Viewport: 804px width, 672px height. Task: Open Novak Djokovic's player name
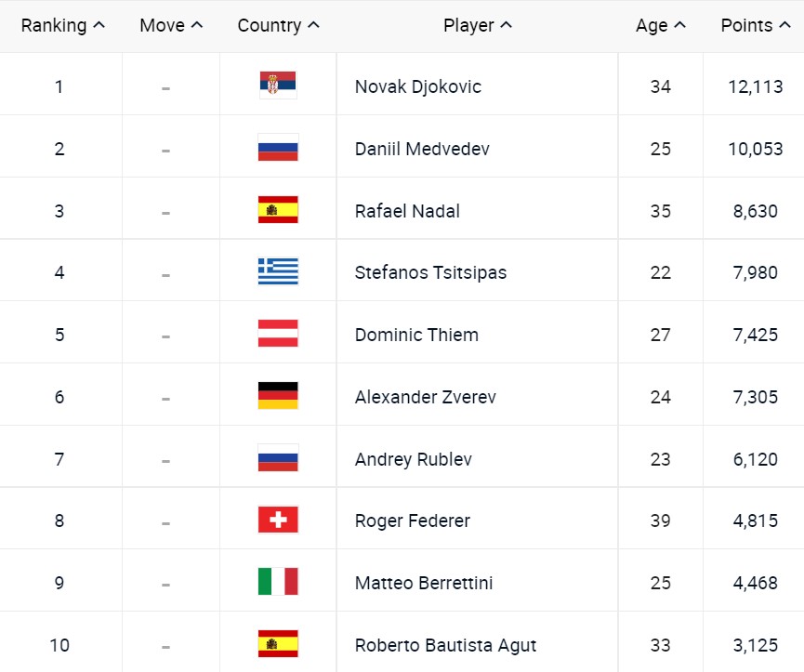tap(418, 86)
